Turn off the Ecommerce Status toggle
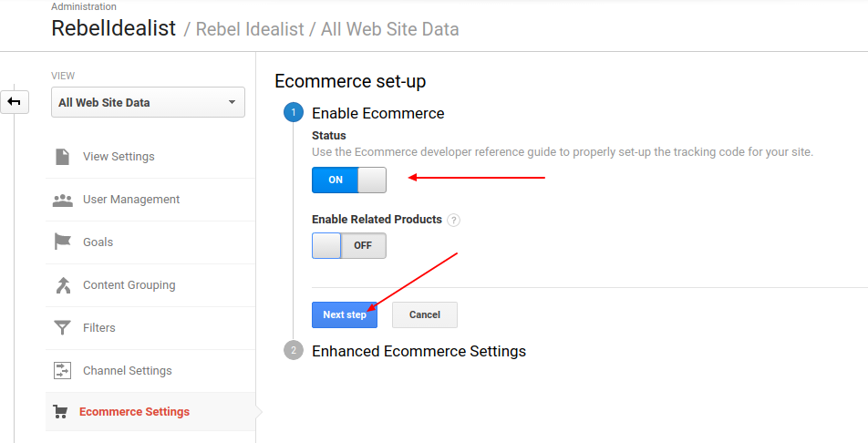Image resolution: width=868 pixels, height=443 pixels. 349,180
